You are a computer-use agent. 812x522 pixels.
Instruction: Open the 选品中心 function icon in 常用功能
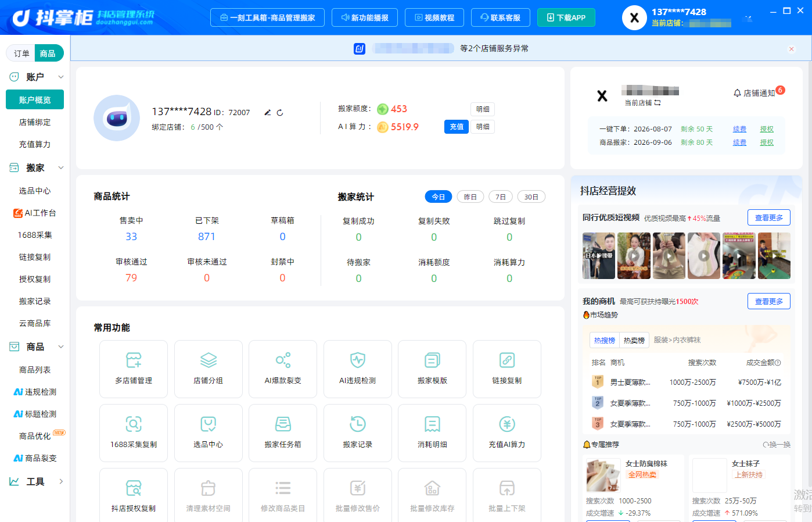click(x=209, y=424)
